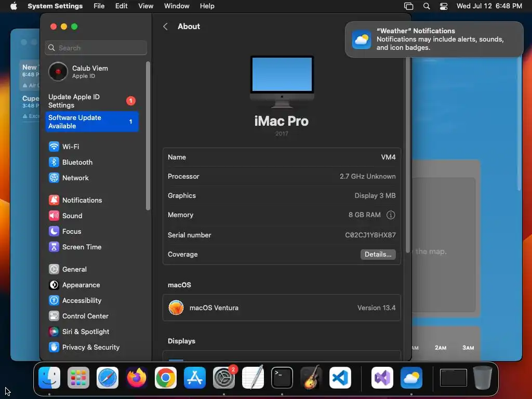Click System Settings icon in Dock
The height and width of the screenshot is (399, 532).
(224, 378)
